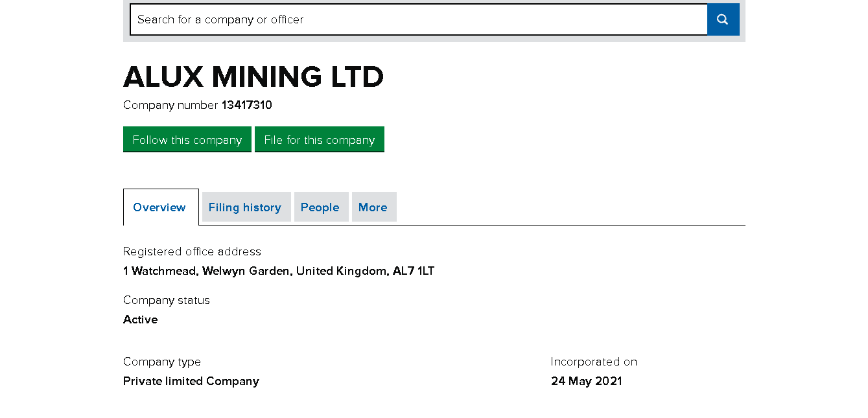Screen dimensions: 868x418
Task: Click the ALUX MINING LTD heading
Action: [253, 77]
